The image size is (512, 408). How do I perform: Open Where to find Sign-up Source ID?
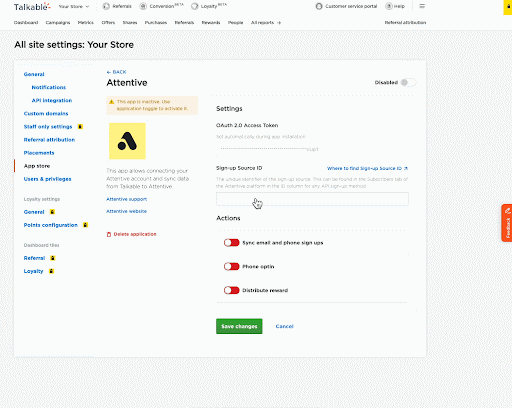click(x=367, y=168)
